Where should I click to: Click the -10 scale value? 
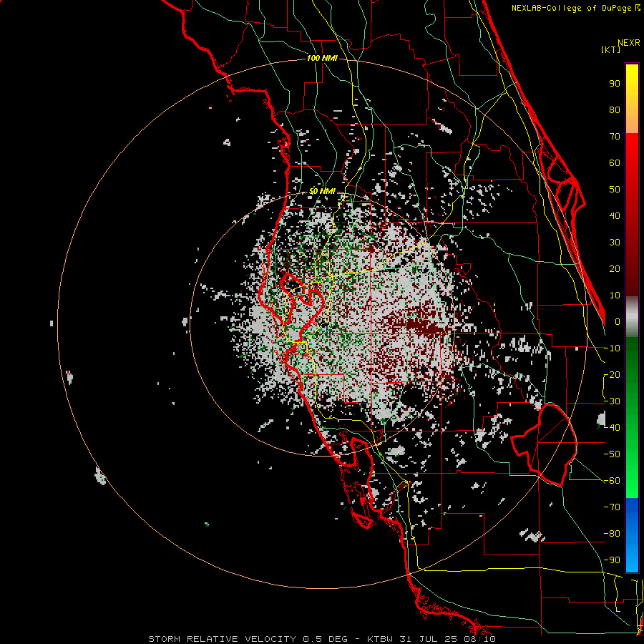pyautogui.click(x=612, y=348)
